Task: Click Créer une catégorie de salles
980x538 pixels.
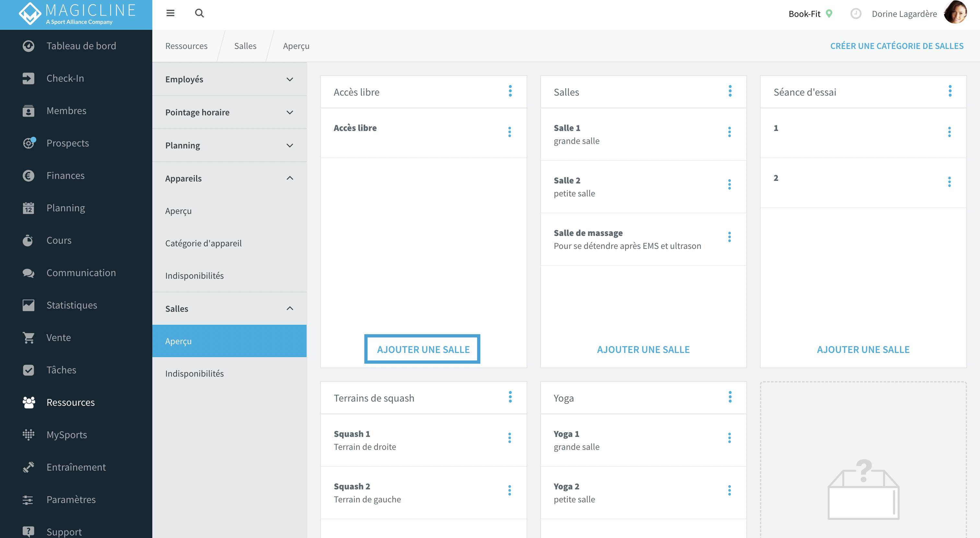Action: coord(897,46)
